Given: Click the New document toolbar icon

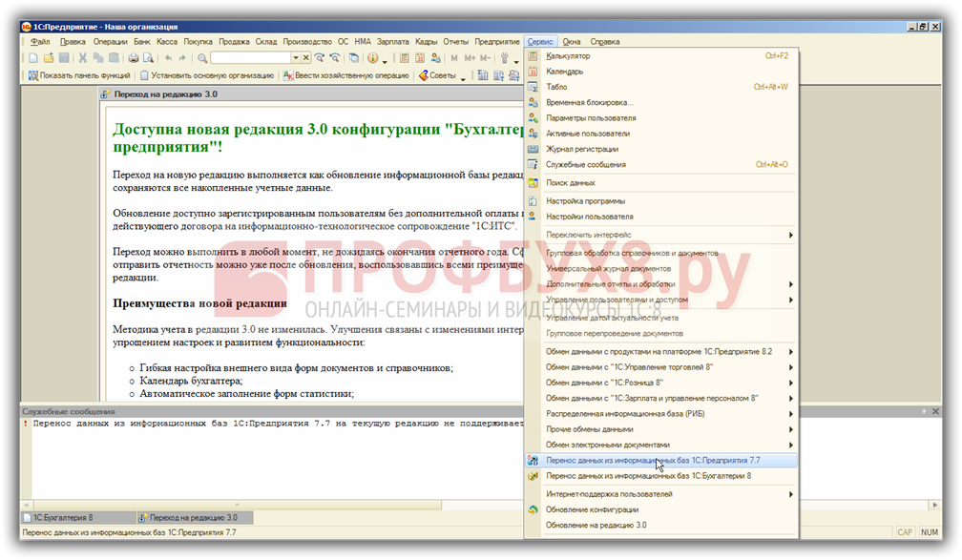Looking at the screenshot, I should tap(31, 58).
